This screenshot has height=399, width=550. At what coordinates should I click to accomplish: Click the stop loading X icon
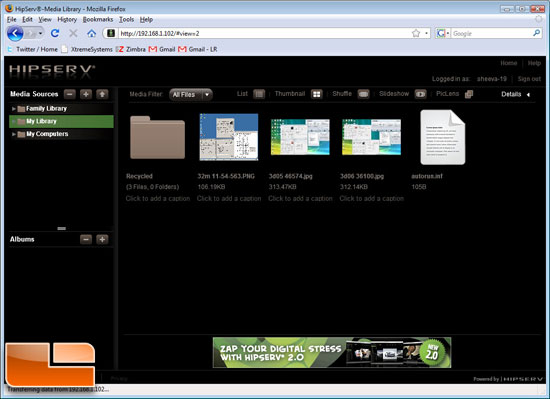[x=73, y=33]
